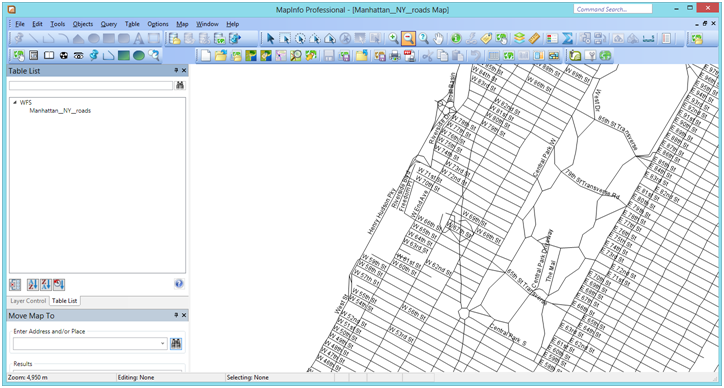Pin the Table List panel
724x388 pixels.
(x=176, y=70)
